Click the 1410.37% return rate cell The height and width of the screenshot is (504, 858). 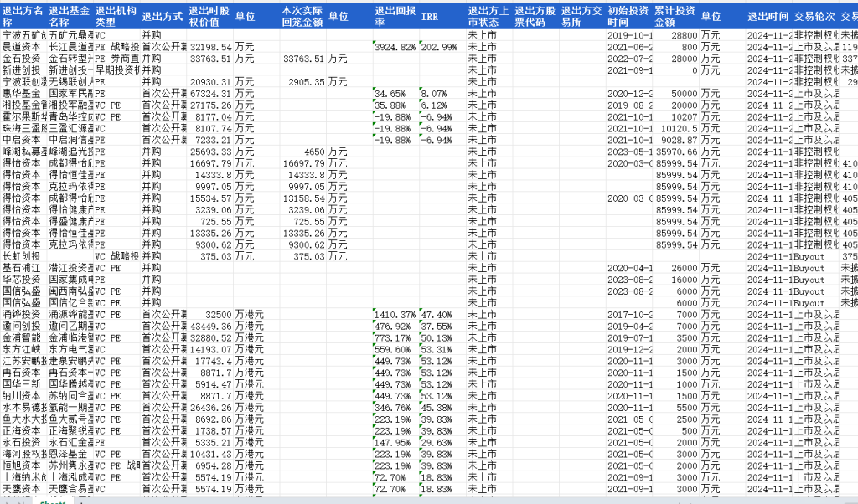point(395,314)
